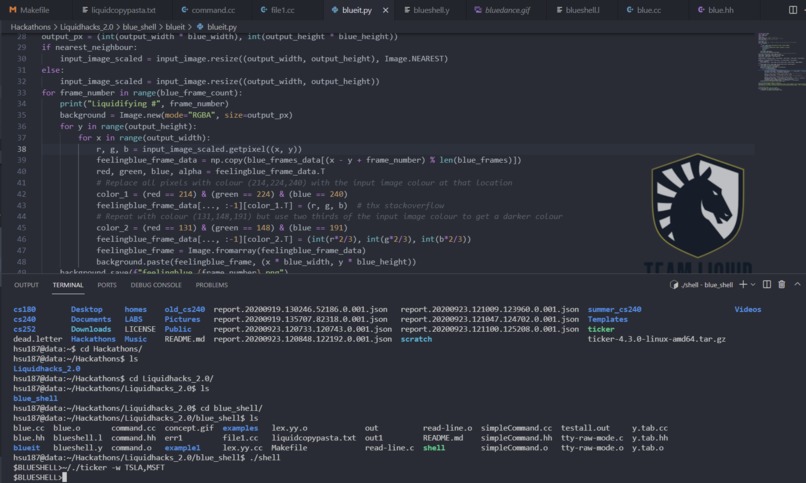
Task: Click the Python icon in the breadcrumb
Action: [200, 27]
